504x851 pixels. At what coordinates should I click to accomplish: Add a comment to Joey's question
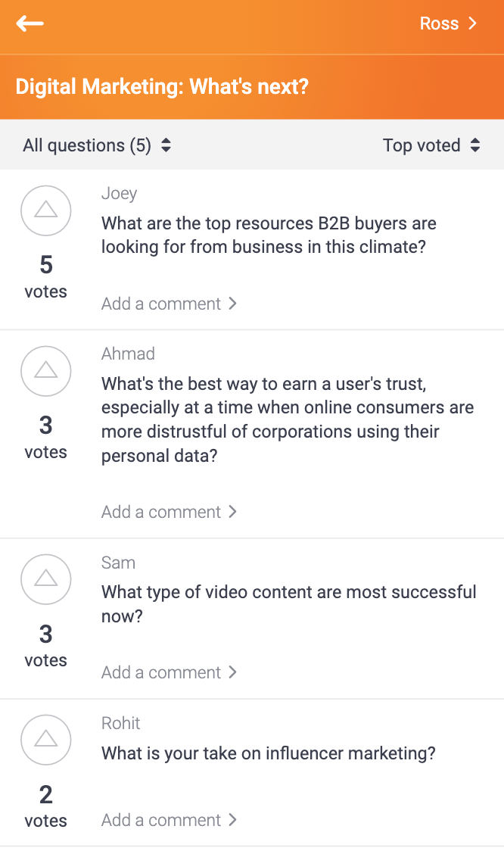169,304
